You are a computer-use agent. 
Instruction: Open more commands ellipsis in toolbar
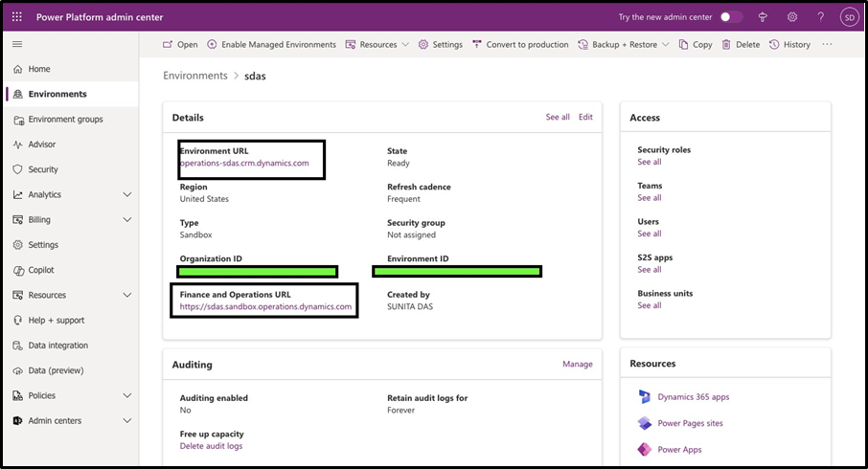[x=827, y=44]
